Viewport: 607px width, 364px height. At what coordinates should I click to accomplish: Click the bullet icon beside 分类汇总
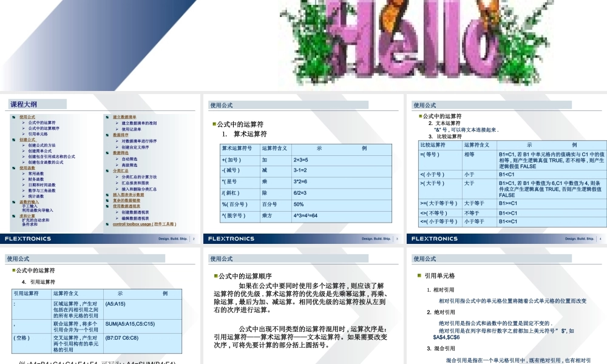(x=106, y=170)
